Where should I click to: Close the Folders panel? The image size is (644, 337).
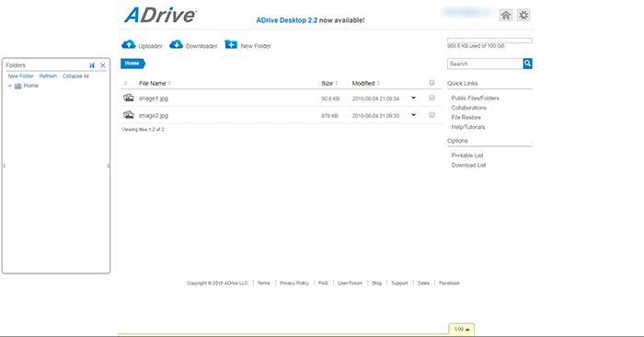click(x=103, y=65)
